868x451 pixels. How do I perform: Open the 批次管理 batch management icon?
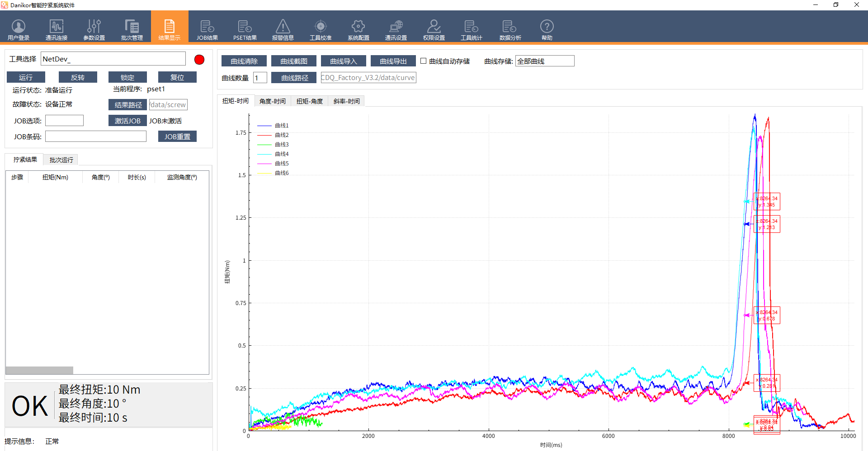[132, 30]
